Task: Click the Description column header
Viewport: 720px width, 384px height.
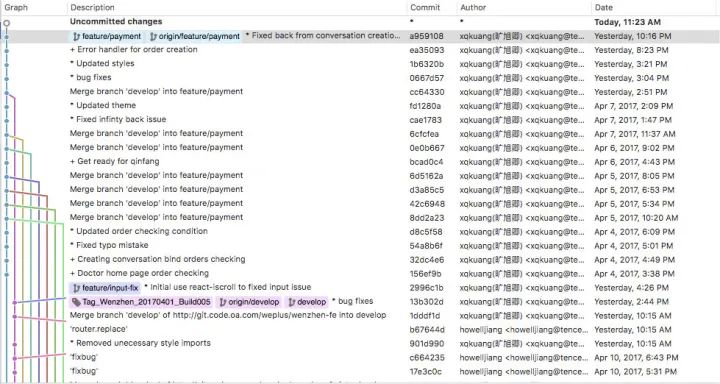Action: click(x=93, y=7)
